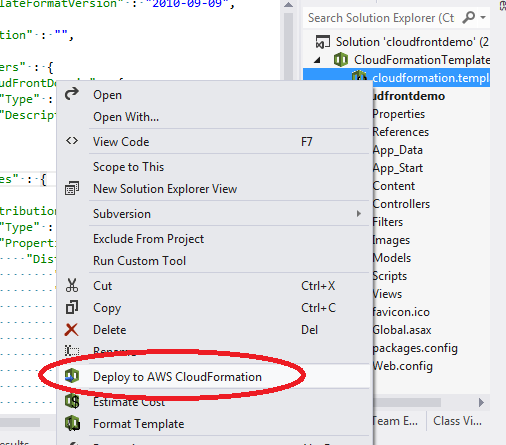This screenshot has width=506, height=445.
Task: Click the Solution Explorer horizontal scrollbar thumb
Action: [x=407, y=402]
